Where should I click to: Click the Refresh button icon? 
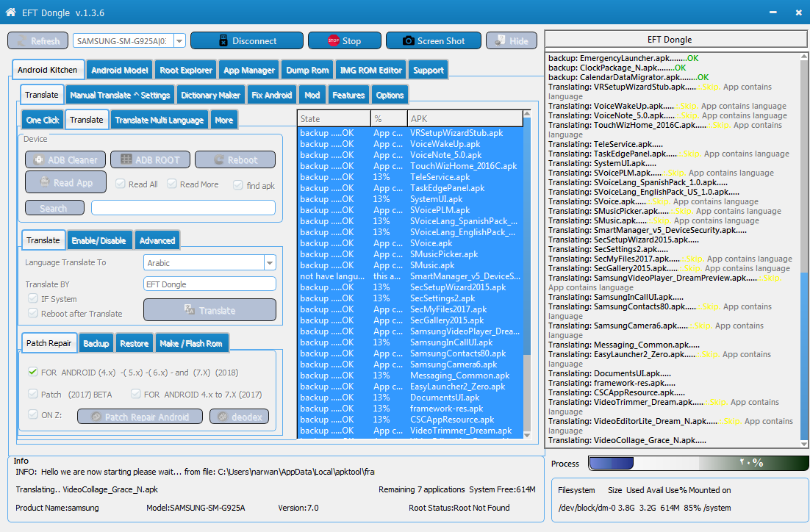pos(22,41)
